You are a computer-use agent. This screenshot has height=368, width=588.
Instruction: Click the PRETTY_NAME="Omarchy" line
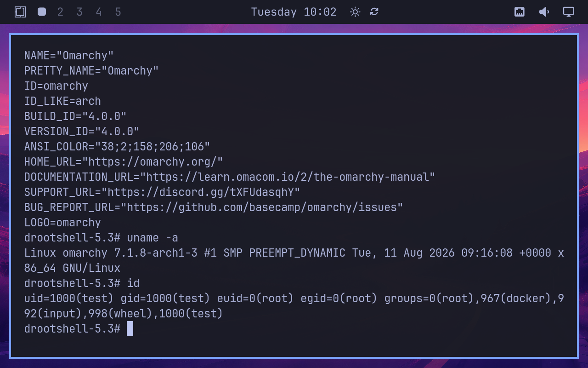tap(91, 71)
